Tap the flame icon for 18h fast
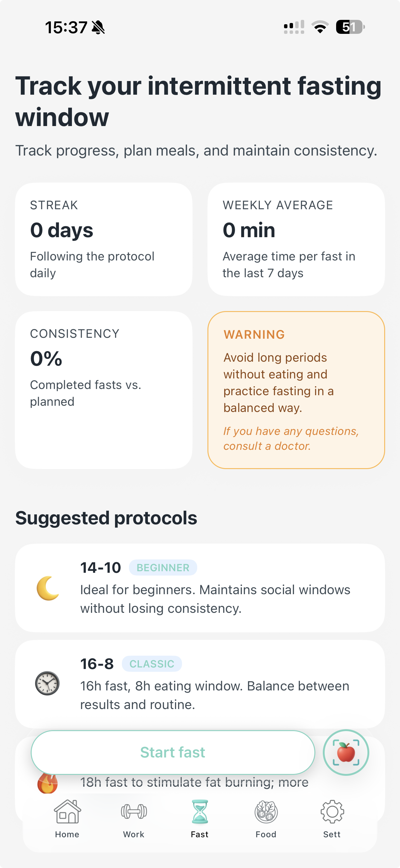The width and height of the screenshot is (400, 868). 47,784
